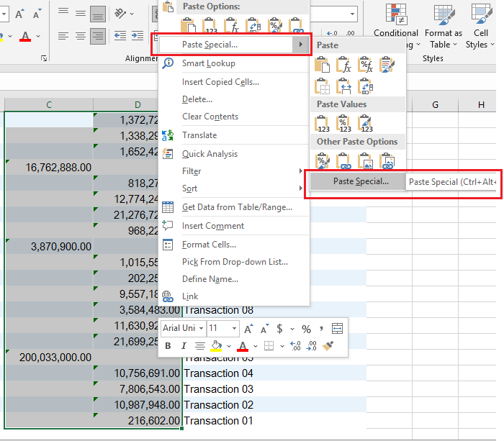
Task: Click Format Painter brush in mini toolbar
Action: coord(328,346)
